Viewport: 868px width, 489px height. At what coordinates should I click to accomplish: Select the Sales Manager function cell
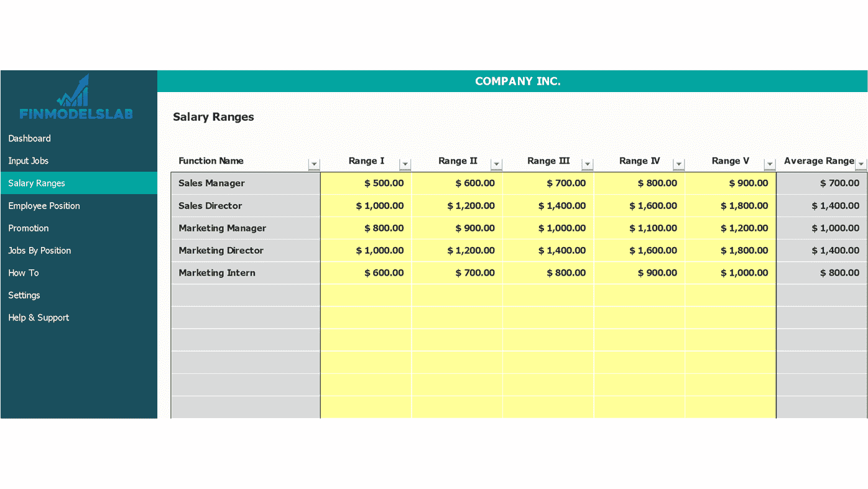tap(246, 183)
